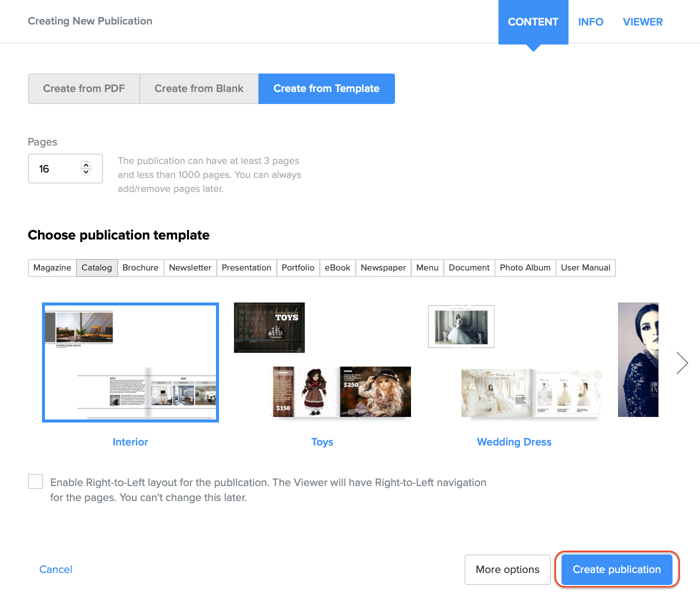Viewport: 700px width, 614px height.
Task: Open the Magazine template category
Action: pos(52,267)
